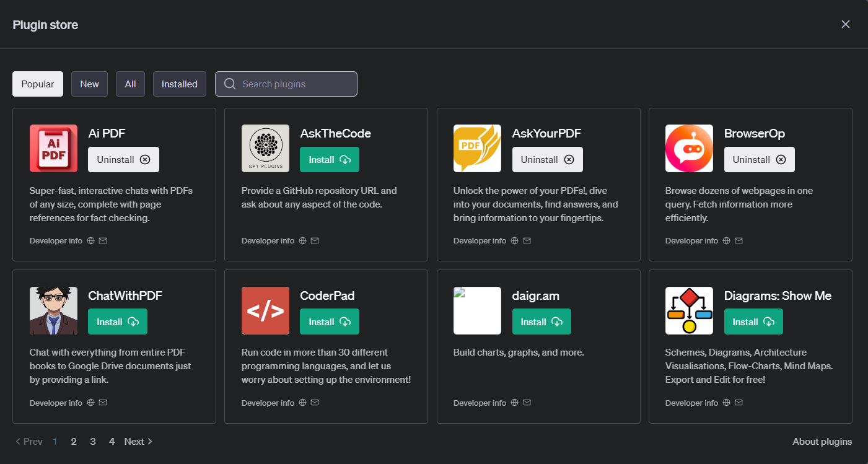Click the CoderPad plugin title

[327, 295]
